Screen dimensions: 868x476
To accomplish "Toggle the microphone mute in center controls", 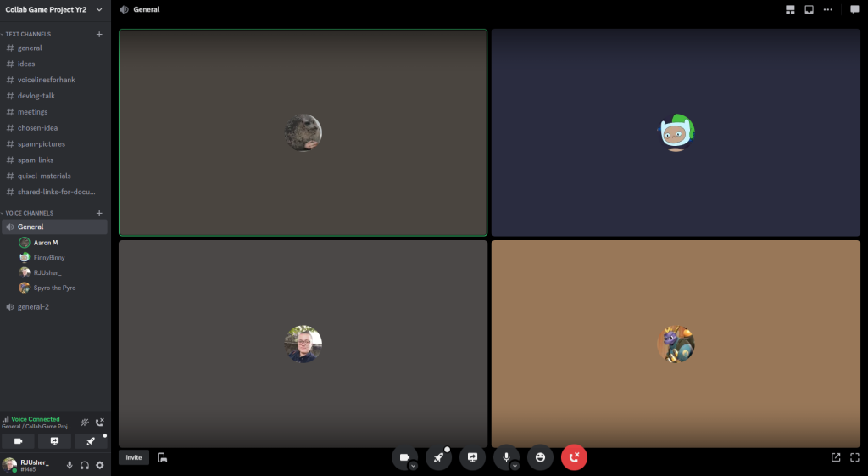I will pyautogui.click(x=505, y=456).
